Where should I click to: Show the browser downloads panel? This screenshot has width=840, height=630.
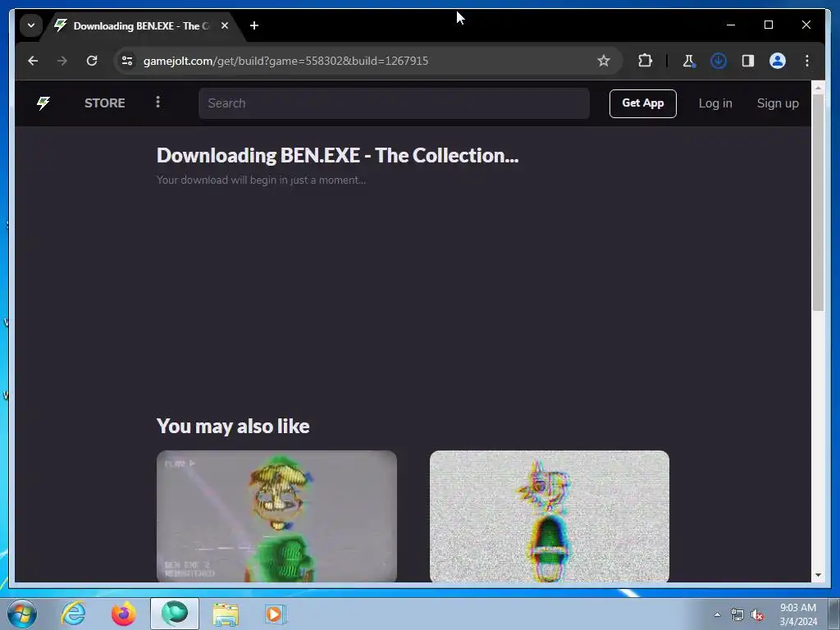719,61
